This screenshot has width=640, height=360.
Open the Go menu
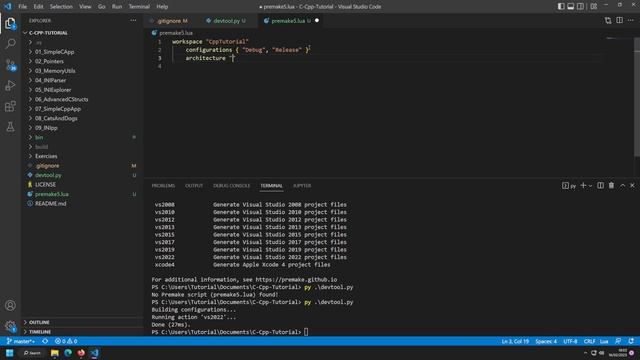coord(102,7)
